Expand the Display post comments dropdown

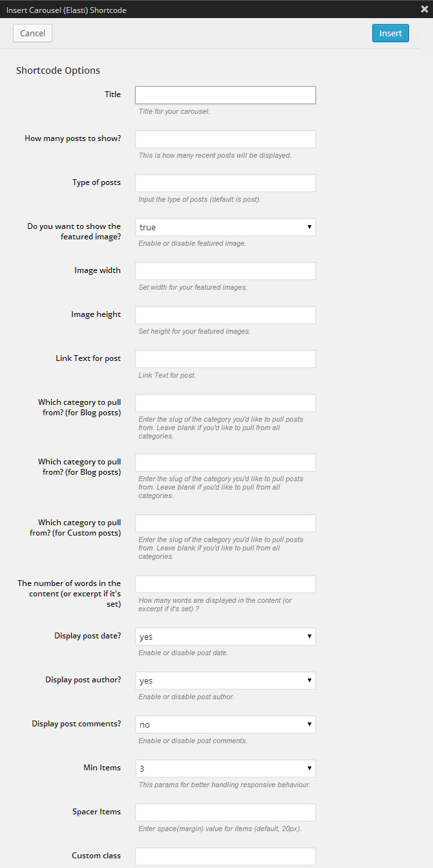pyautogui.click(x=225, y=724)
